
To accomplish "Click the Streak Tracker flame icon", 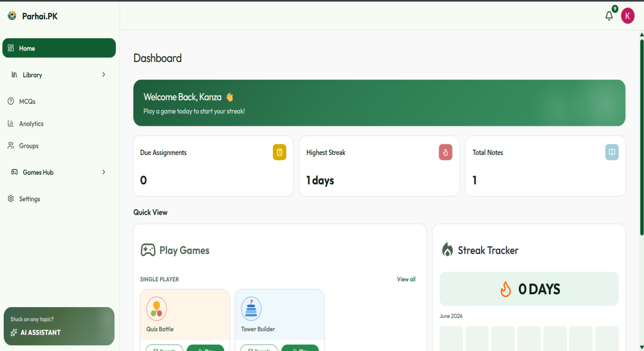I will tap(447, 250).
